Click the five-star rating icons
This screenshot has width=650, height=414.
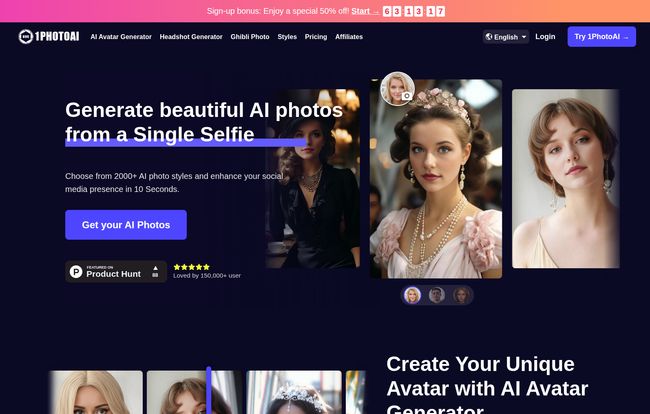pyautogui.click(x=191, y=267)
